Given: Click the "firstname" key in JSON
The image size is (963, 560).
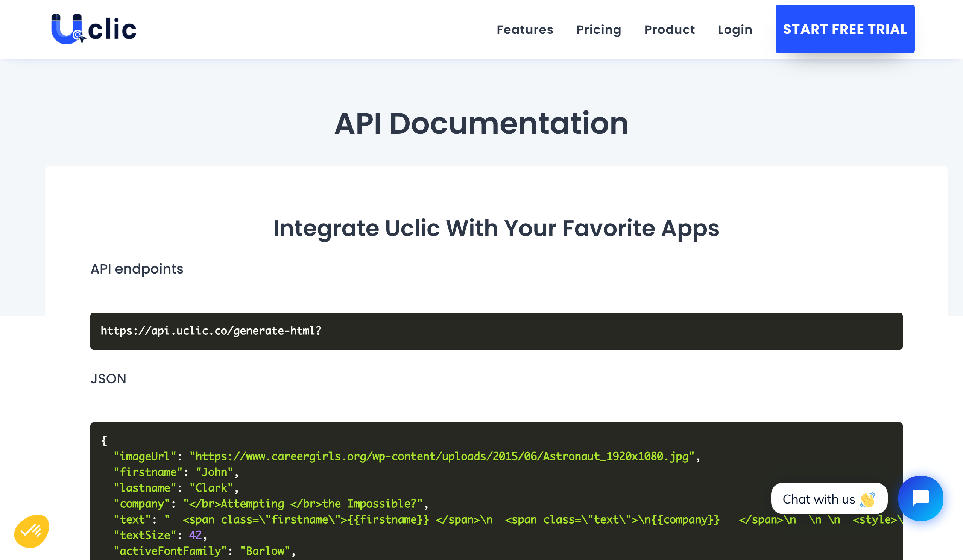Looking at the screenshot, I should pos(148,472).
